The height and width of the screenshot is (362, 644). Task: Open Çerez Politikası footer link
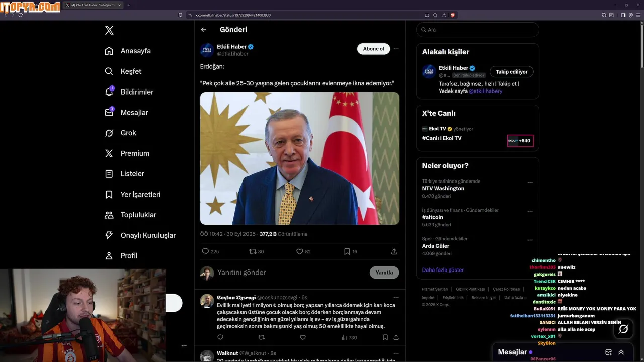tap(506, 290)
